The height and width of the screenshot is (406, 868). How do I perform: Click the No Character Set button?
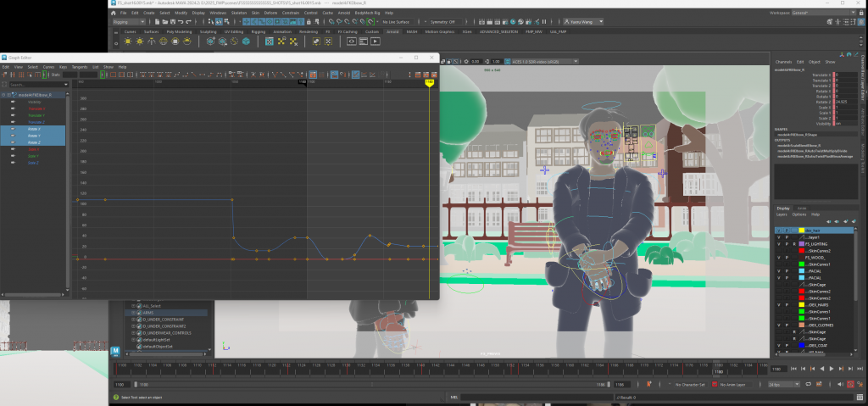[x=688, y=384]
